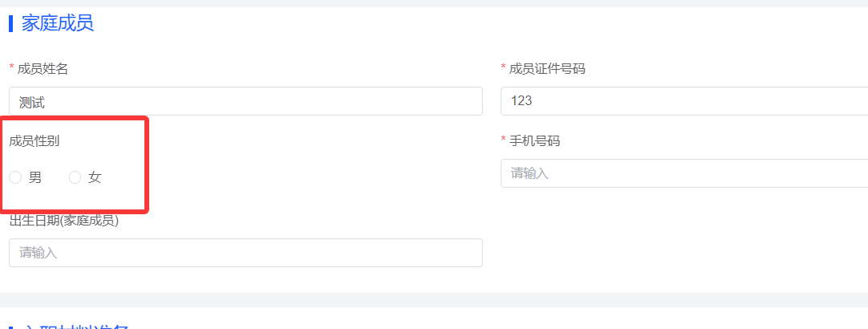Click the 成员姓名 input containing 测试

coord(245,101)
